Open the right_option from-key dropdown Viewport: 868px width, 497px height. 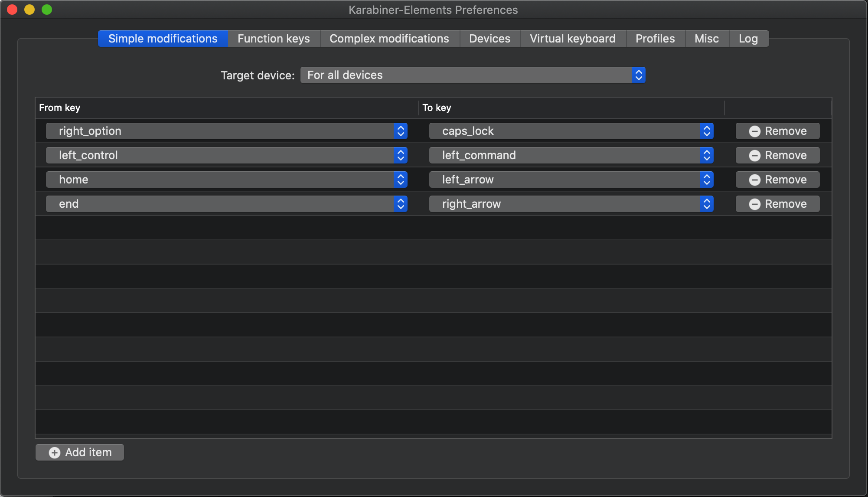coord(227,131)
